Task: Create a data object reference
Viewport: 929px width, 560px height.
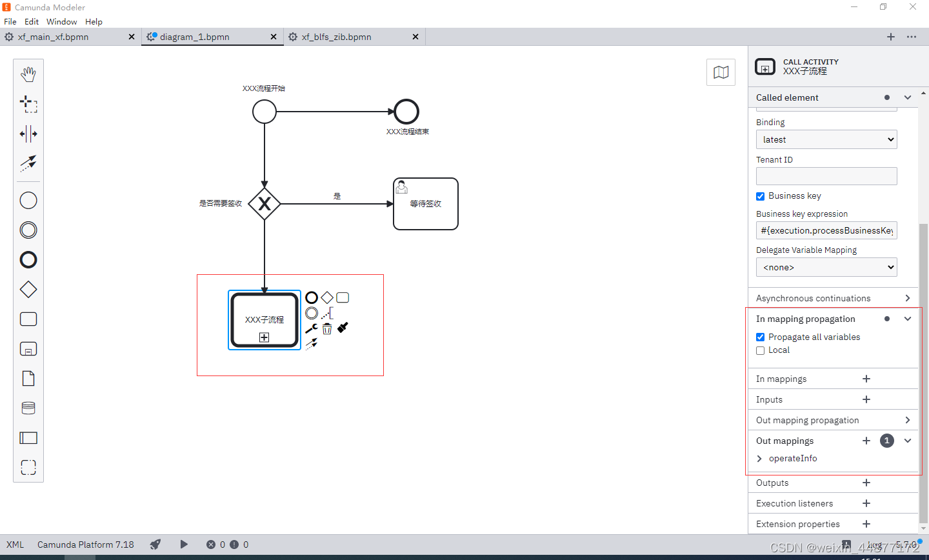Action: click(28, 379)
